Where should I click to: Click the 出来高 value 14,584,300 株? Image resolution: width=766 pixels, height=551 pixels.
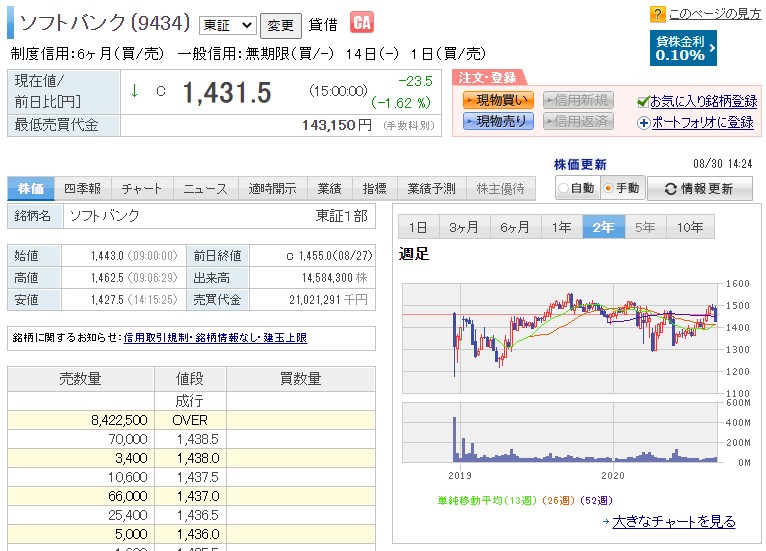(x=334, y=278)
